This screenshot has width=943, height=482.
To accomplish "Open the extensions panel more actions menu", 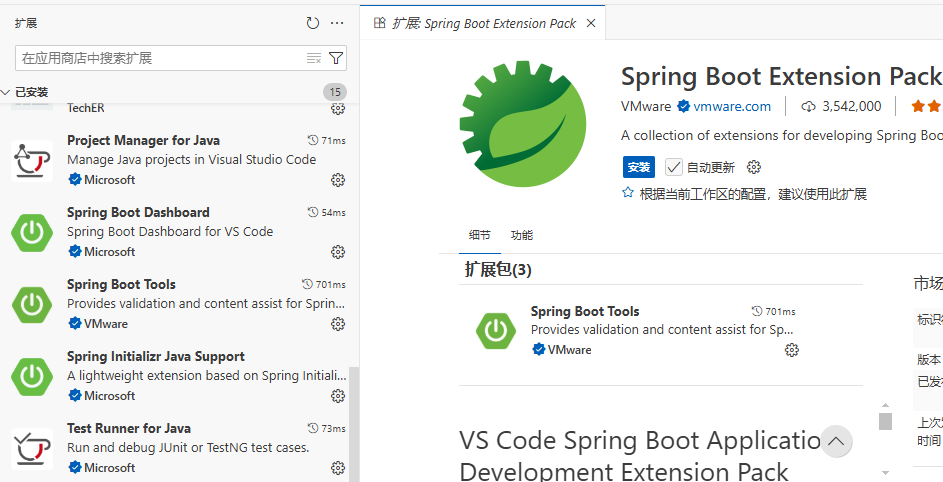I will pyautogui.click(x=337, y=23).
